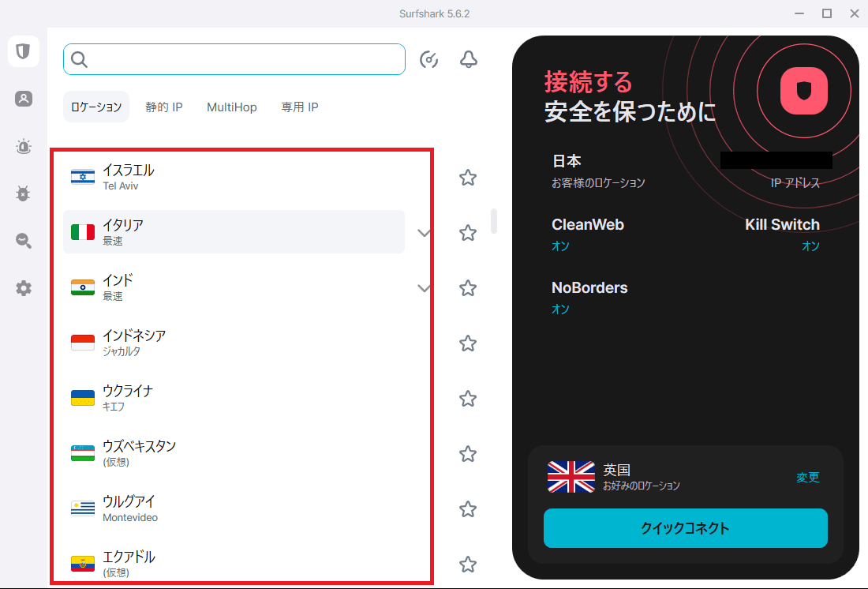Select ウクライナ キエフ location
Screen dimensions: 868x589
click(234, 399)
